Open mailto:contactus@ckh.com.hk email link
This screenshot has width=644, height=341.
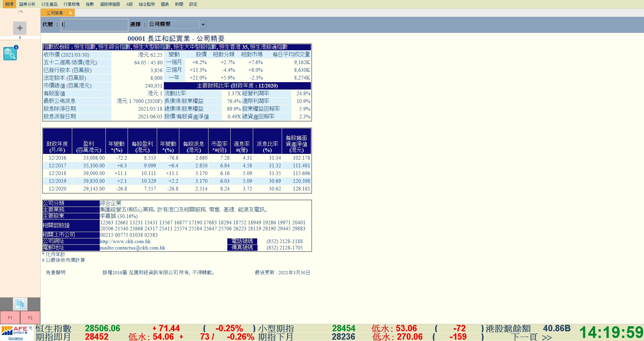pos(133,248)
